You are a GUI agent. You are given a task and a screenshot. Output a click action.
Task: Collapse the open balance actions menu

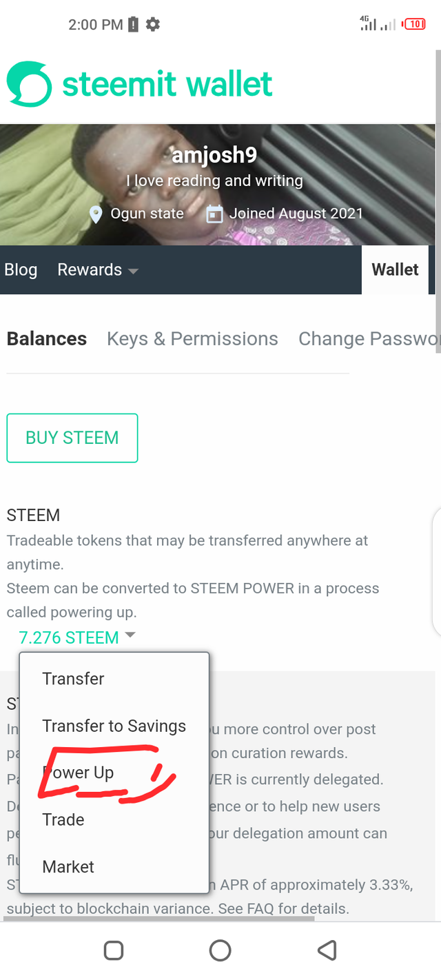[130, 635]
